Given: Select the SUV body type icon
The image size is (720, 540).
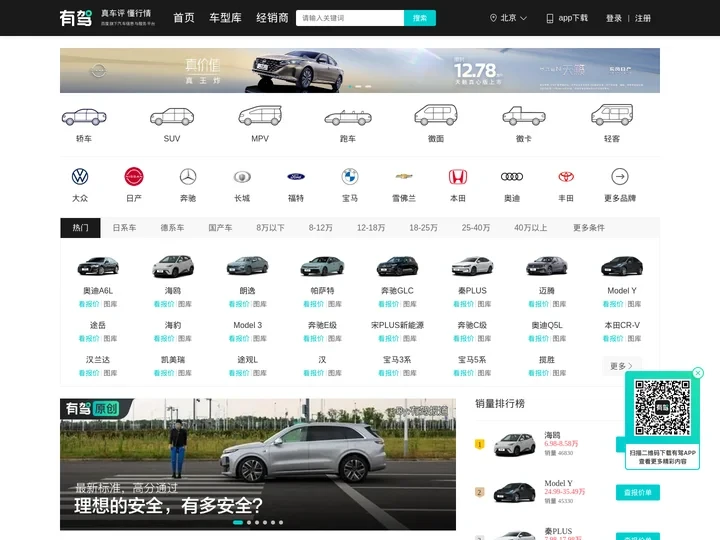Looking at the screenshot, I should pyautogui.click(x=172, y=117).
